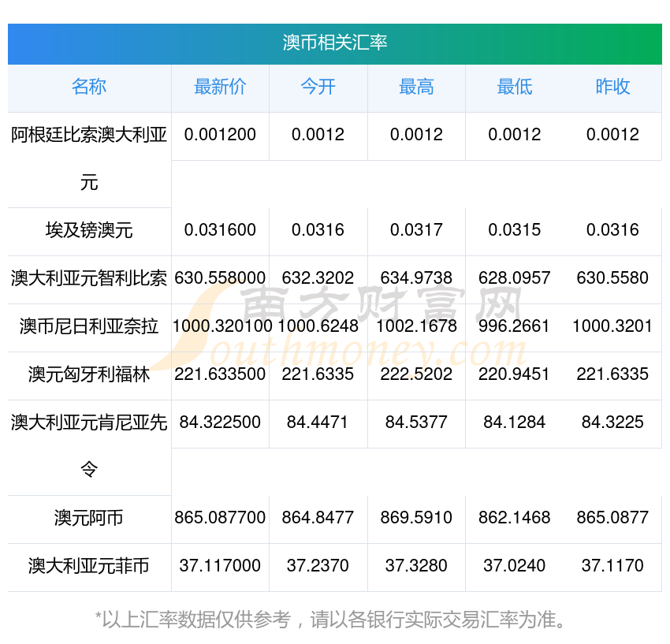Select the 名称 column header

point(89,87)
